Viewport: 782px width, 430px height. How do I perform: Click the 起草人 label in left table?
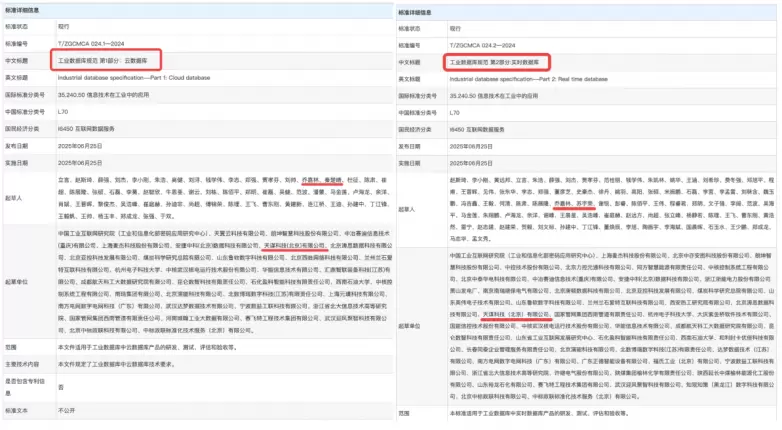[x=16, y=197]
